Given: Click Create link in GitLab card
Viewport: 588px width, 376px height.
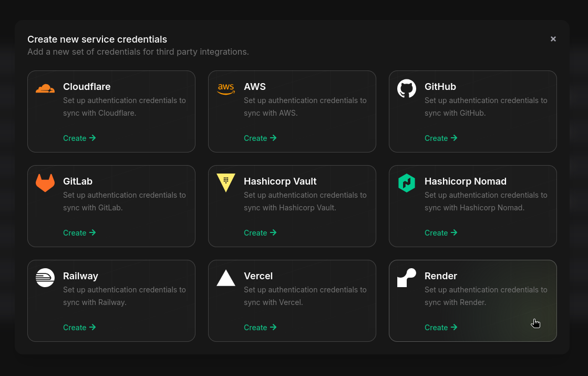Looking at the screenshot, I should click(x=79, y=233).
